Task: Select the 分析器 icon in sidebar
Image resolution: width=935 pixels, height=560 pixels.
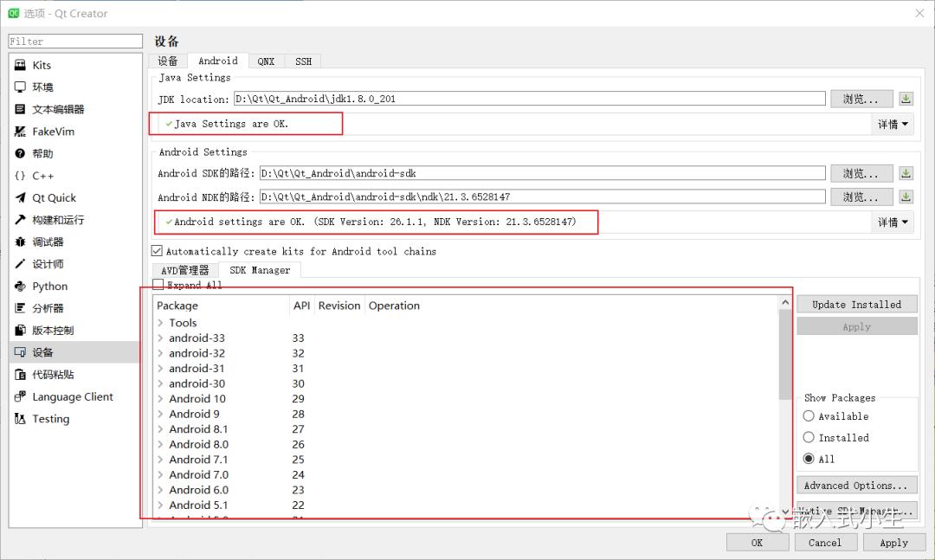Action: pos(20,308)
